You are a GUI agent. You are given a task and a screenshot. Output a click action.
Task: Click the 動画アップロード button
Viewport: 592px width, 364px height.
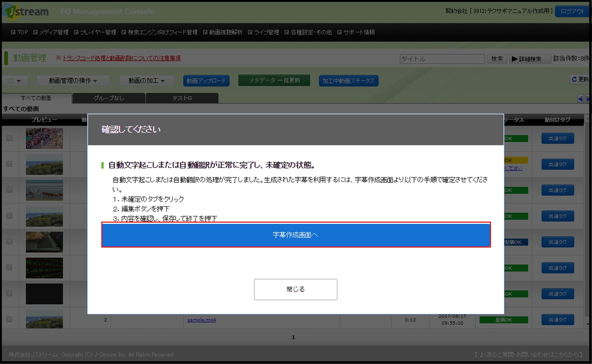(x=206, y=81)
